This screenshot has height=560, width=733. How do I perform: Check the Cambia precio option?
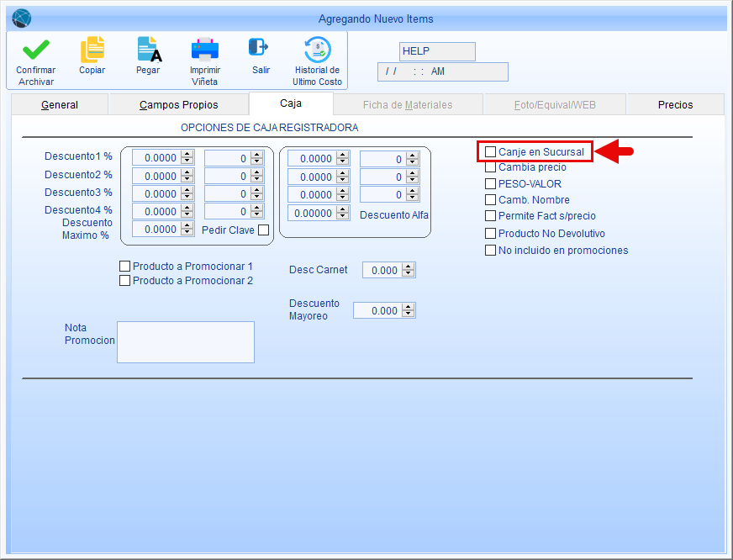coord(490,166)
